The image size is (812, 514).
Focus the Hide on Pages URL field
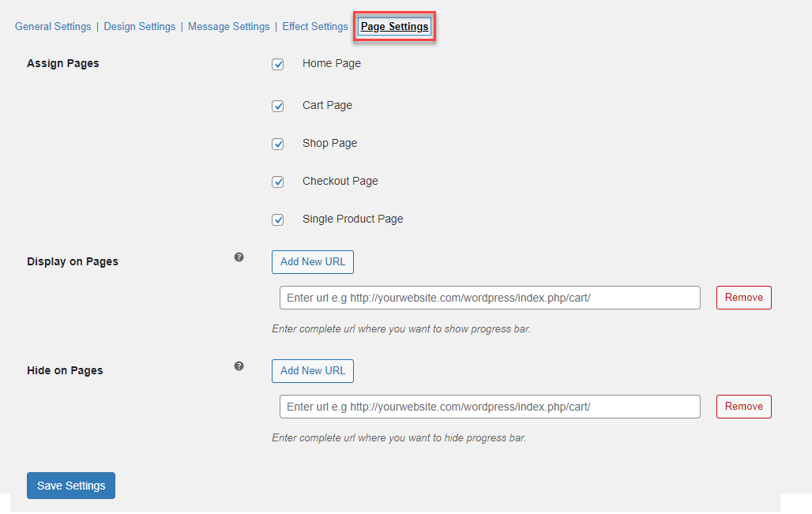pos(490,407)
